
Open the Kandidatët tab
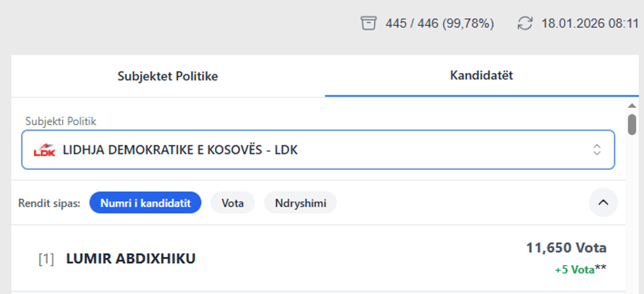(481, 76)
